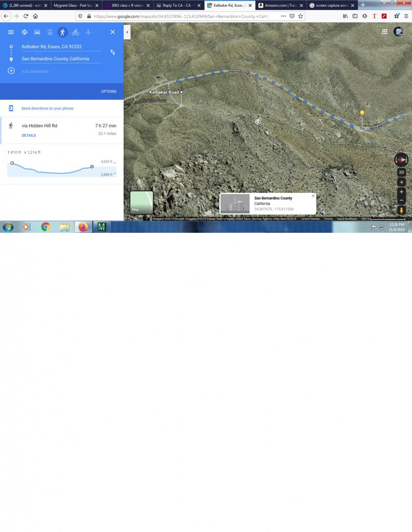Select the transit travel mode icon
The height and width of the screenshot is (532, 412).
50,32
